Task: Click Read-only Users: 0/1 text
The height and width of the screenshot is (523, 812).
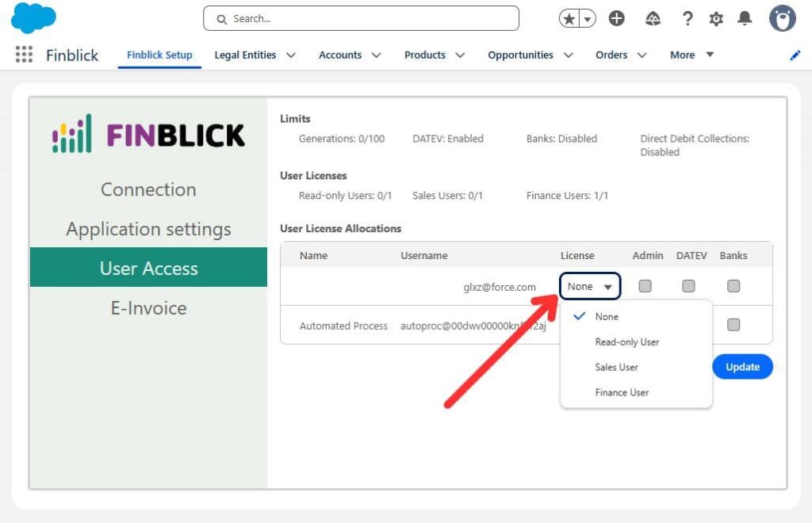Action: (x=345, y=196)
